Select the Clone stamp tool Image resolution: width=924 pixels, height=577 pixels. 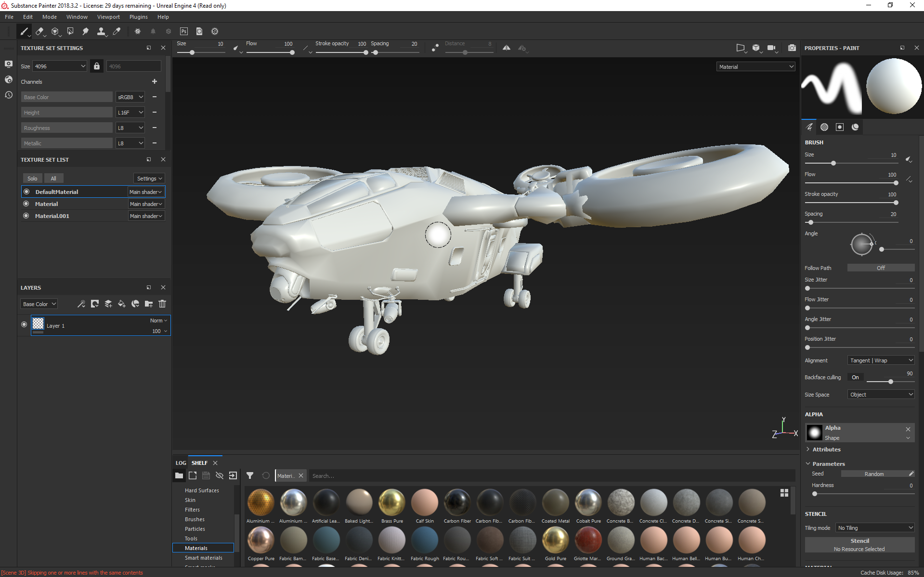(101, 31)
